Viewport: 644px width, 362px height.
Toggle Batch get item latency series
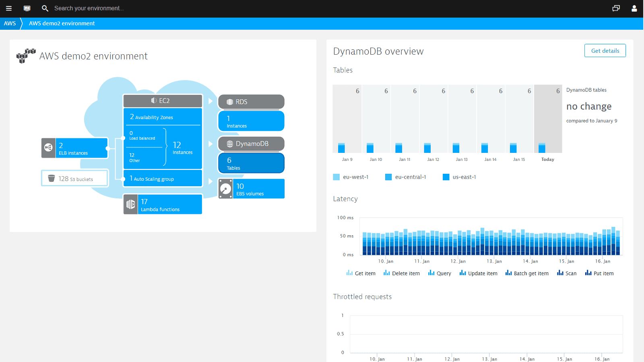tap(527, 273)
